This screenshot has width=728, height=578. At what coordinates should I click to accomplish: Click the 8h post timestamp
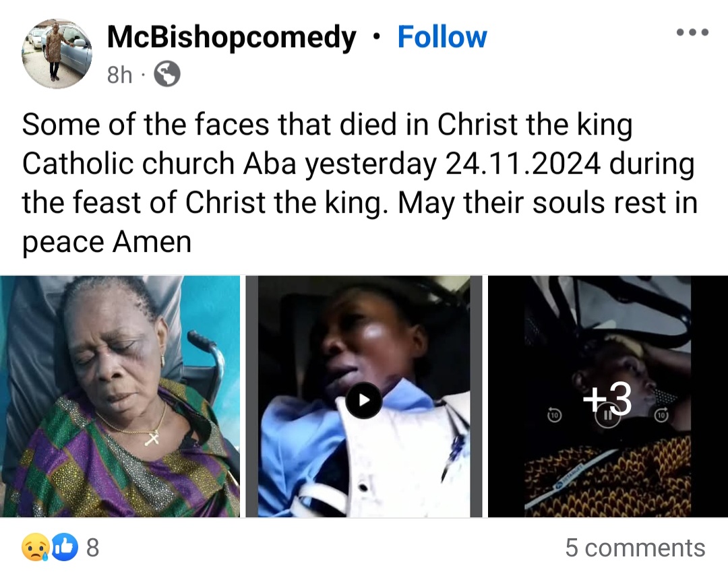coord(120,75)
